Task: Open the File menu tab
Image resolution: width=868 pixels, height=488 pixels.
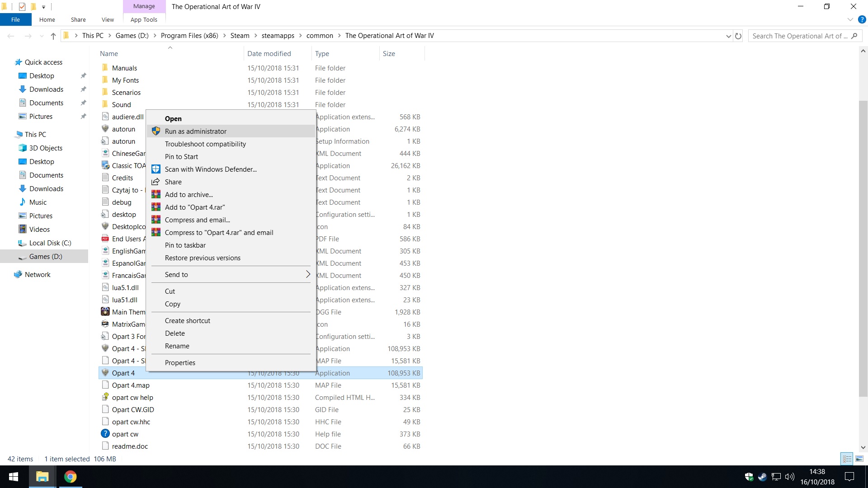Action: coord(16,19)
